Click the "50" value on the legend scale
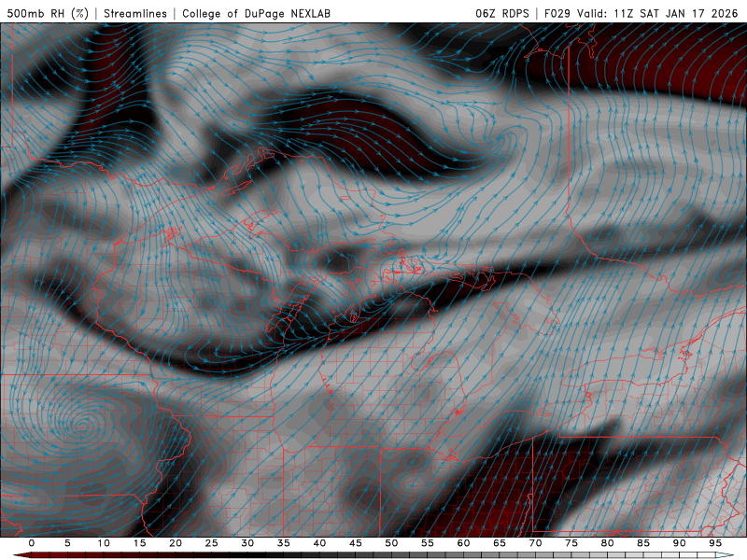Image resolution: width=747 pixels, height=560 pixels. click(x=391, y=543)
